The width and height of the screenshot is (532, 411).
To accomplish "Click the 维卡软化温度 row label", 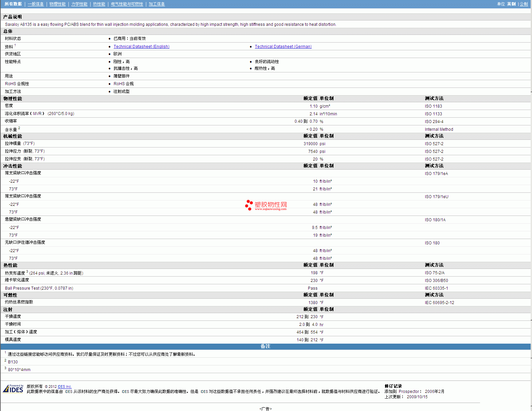I will pos(17,280).
